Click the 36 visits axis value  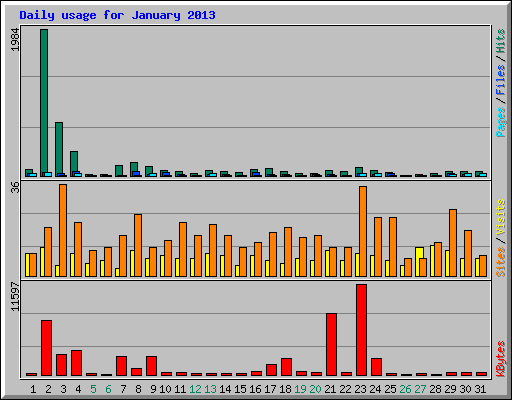tap(15, 188)
